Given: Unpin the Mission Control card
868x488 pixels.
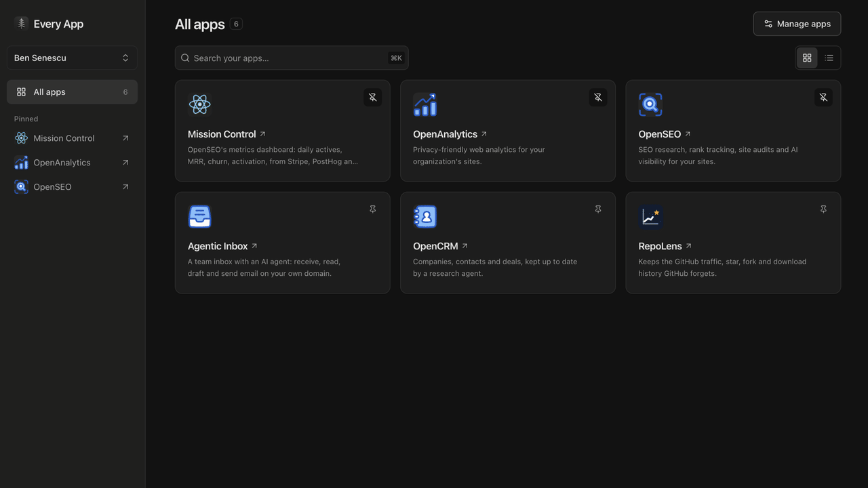Looking at the screenshot, I should click(x=372, y=98).
